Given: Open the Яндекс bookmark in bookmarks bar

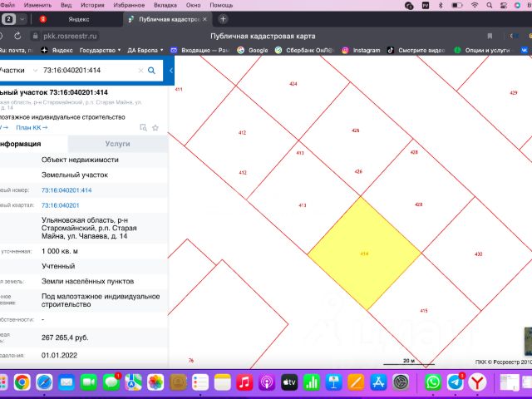Looking at the screenshot, I should (x=57, y=50).
